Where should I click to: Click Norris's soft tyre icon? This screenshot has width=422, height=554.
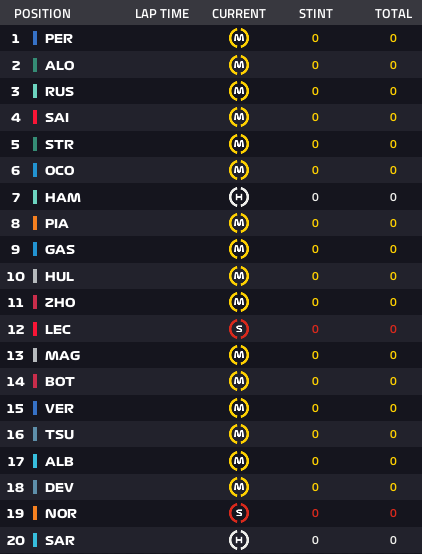pyautogui.click(x=239, y=513)
